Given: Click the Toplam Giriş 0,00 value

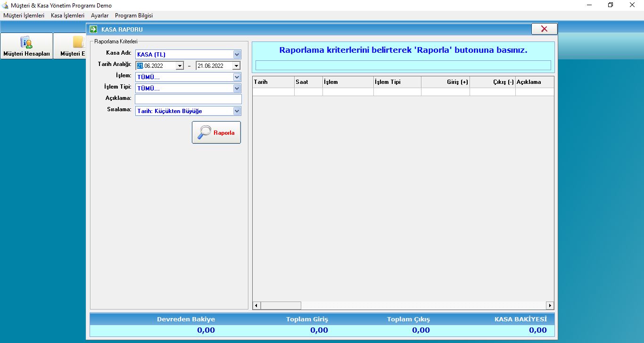Looking at the screenshot, I should click(319, 330).
